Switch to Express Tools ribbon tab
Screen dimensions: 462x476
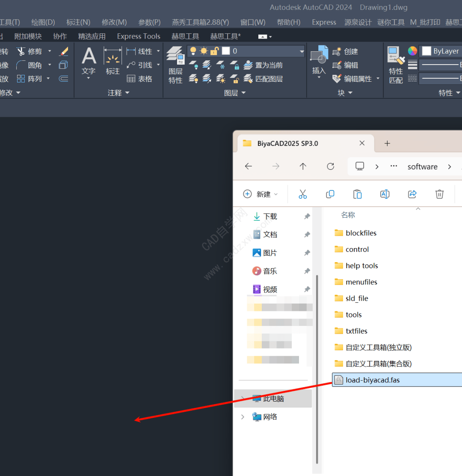139,36
